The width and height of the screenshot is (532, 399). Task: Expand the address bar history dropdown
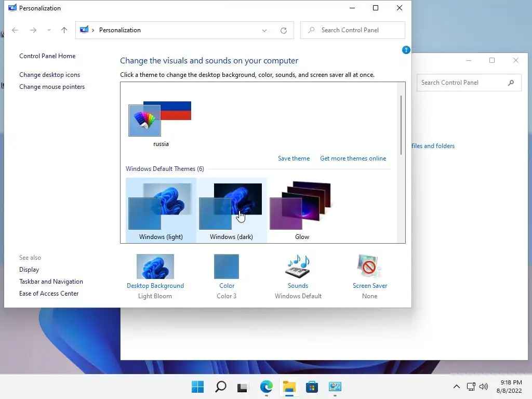(x=264, y=31)
